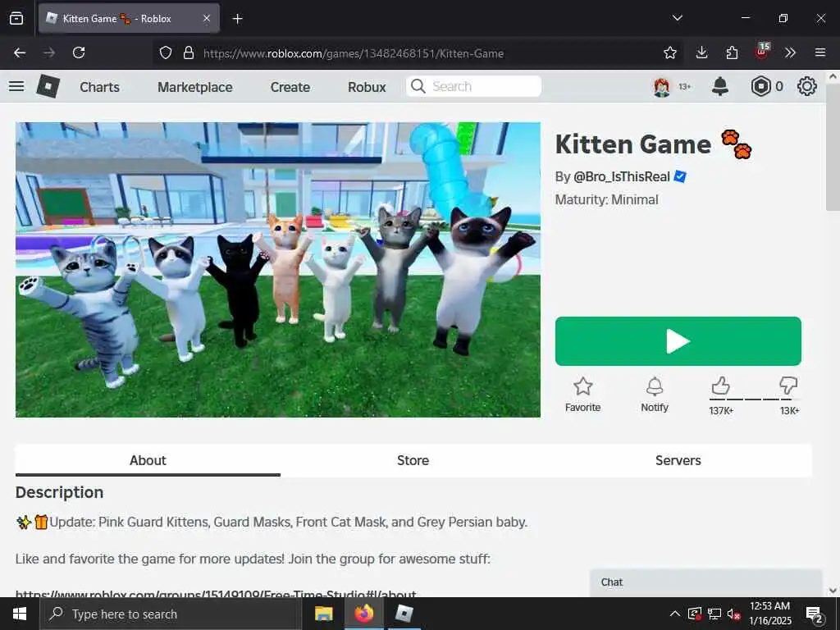Open the Chat panel

705,582
